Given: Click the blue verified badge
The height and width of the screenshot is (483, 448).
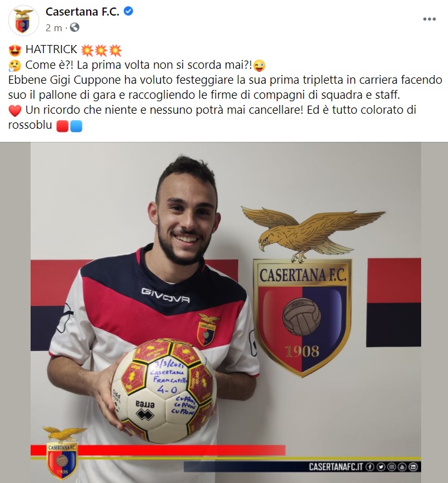Looking at the screenshot, I should [128, 11].
